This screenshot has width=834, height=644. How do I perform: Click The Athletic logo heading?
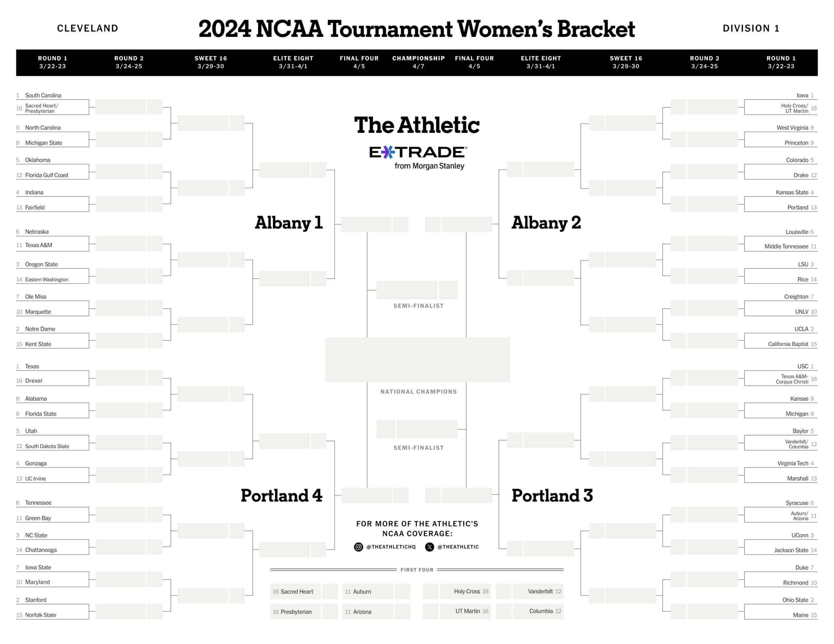(x=417, y=125)
